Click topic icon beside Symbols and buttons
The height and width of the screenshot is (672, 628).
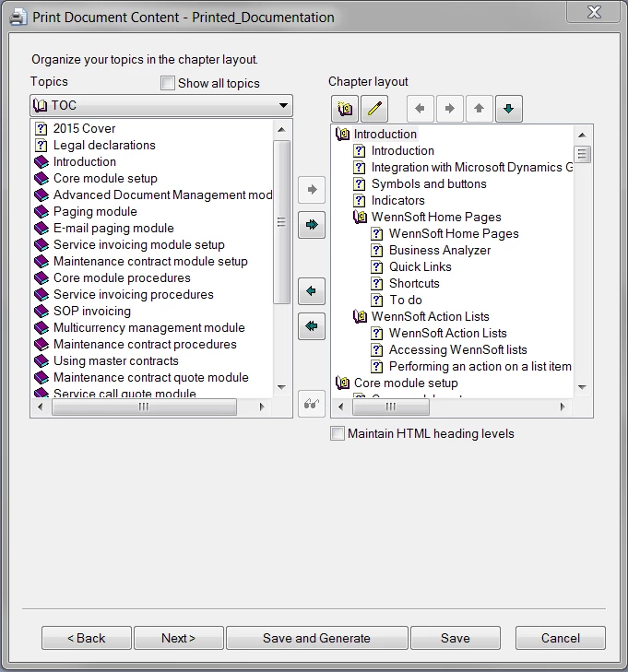[x=359, y=183]
